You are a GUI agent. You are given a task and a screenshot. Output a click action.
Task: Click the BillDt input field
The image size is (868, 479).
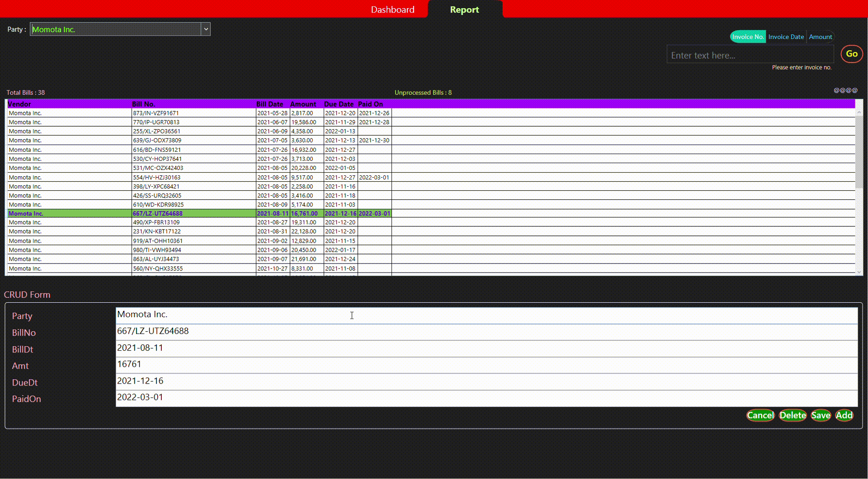click(486, 348)
